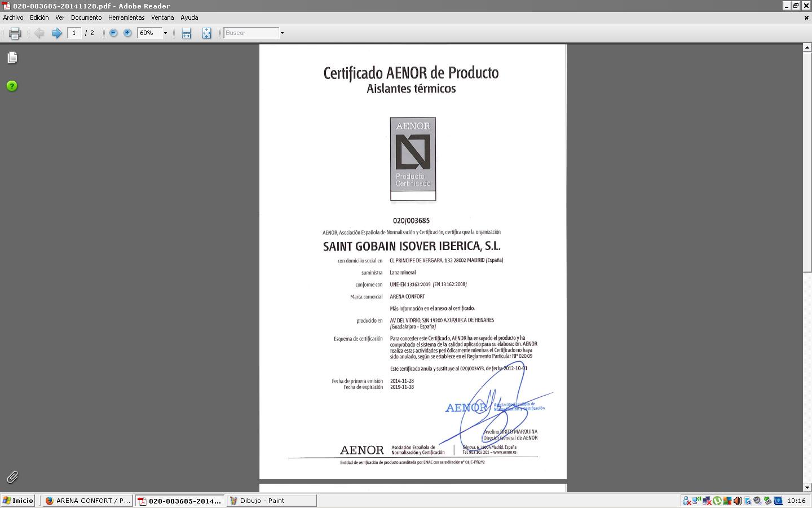
Task: Click the messenger user tray icon
Action: 687,501
